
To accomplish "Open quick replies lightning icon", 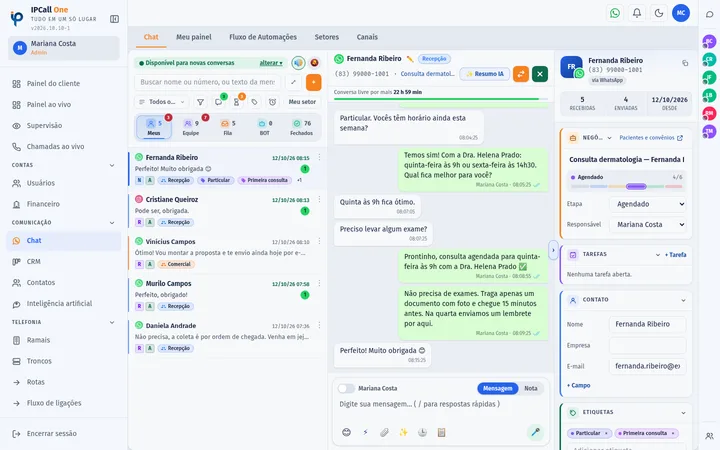I will point(366,432).
